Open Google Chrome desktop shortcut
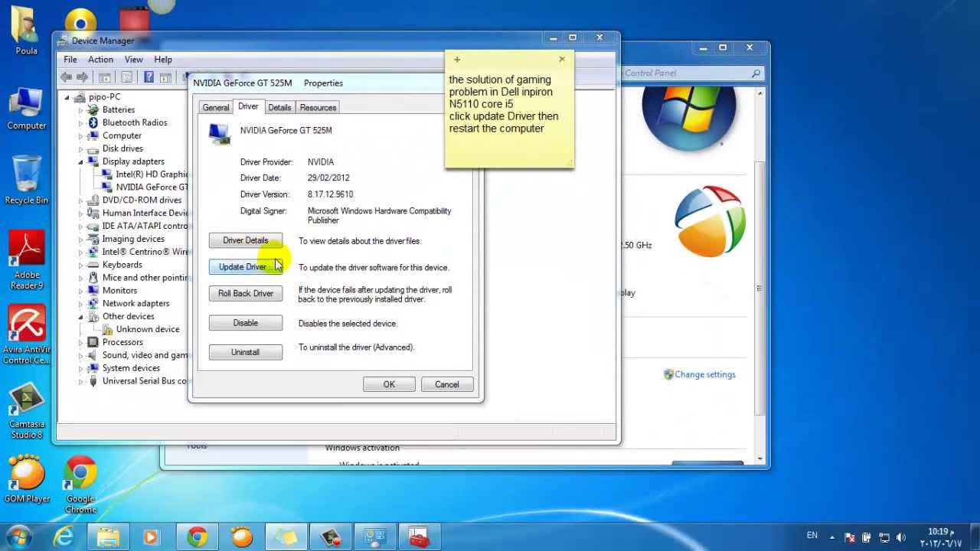 click(x=80, y=485)
